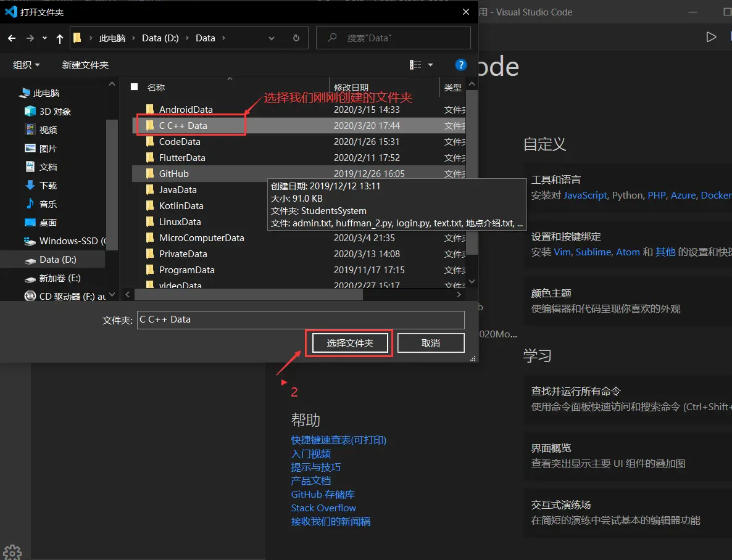The height and width of the screenshot is (560, 732).
Task: Select the C C++ Data folder
Action: tap(299, 126)
